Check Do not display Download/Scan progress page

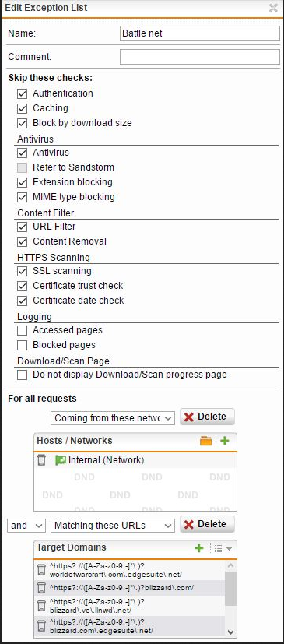point(22,375)
